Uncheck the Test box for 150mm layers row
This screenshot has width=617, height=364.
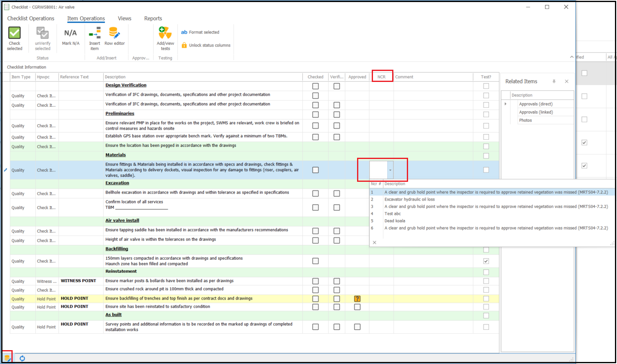(x=486, y=261)
